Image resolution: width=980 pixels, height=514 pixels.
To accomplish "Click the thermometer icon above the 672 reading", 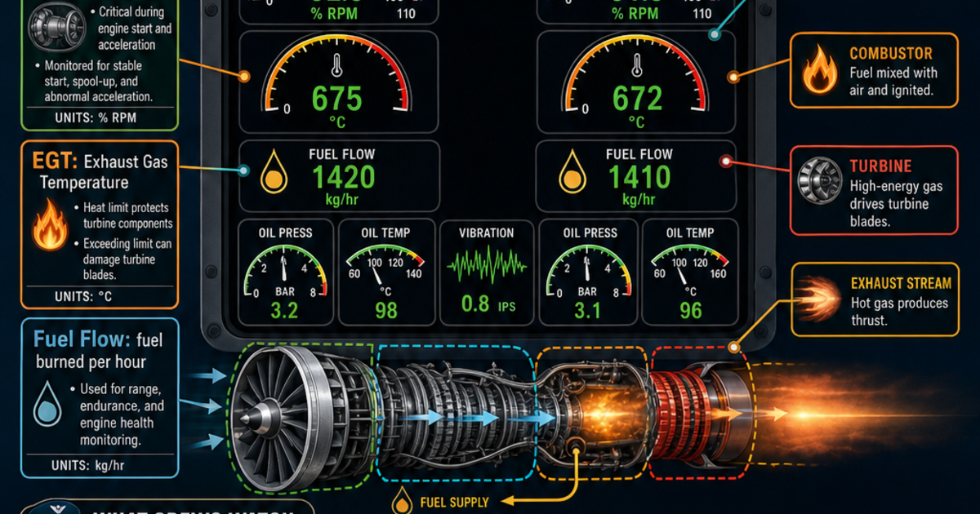I will click(x=636, y=66).
